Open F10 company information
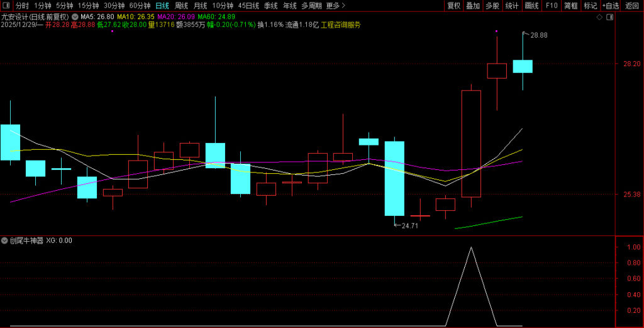This screenshot has width=644, height=328. (x=552, y=6)
